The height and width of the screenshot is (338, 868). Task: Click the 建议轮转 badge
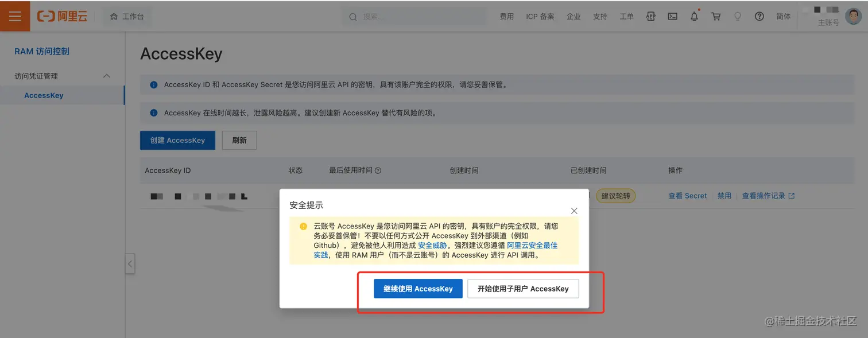point(615,196)
